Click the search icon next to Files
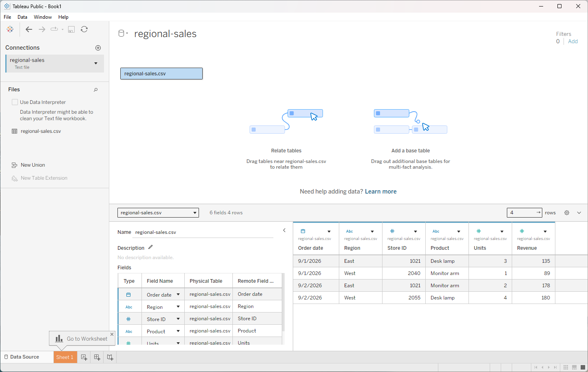This screenshot has height=372, width=588. pos(96,90)
